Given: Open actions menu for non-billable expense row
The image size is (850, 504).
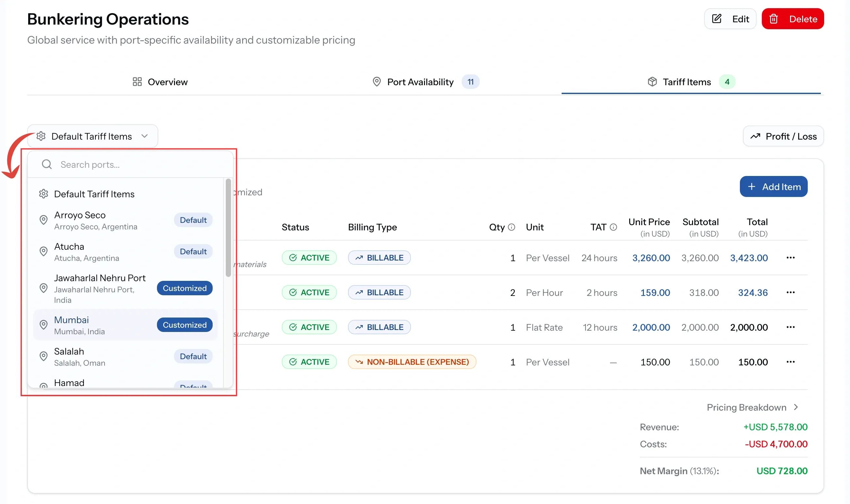Looking at the screenshot, I should (x=790, y=362).
